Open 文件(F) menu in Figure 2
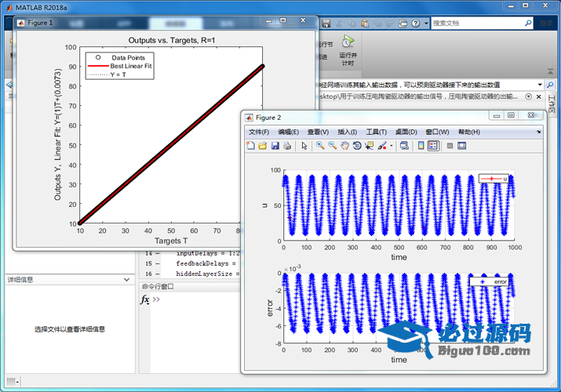Screen dimensions: 561x392 pos(259,132)
